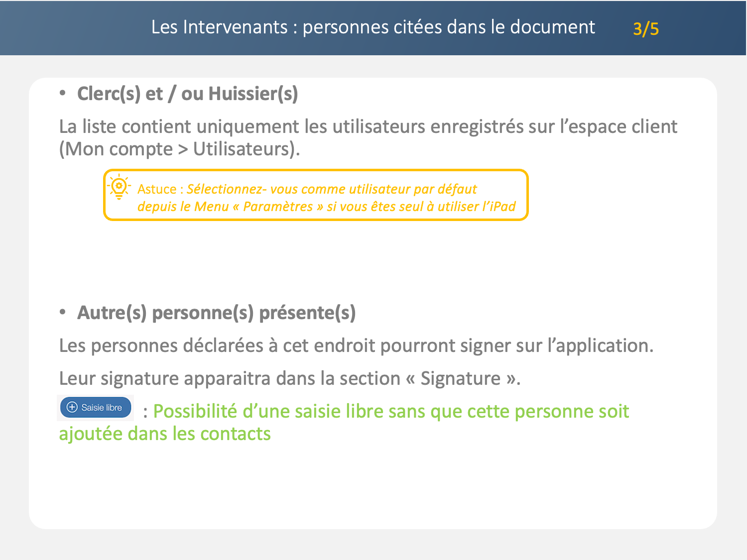Click the lightbulb tip icon
Image resolution: width=747 pixels, height=560 pixels.
[119, 188]
